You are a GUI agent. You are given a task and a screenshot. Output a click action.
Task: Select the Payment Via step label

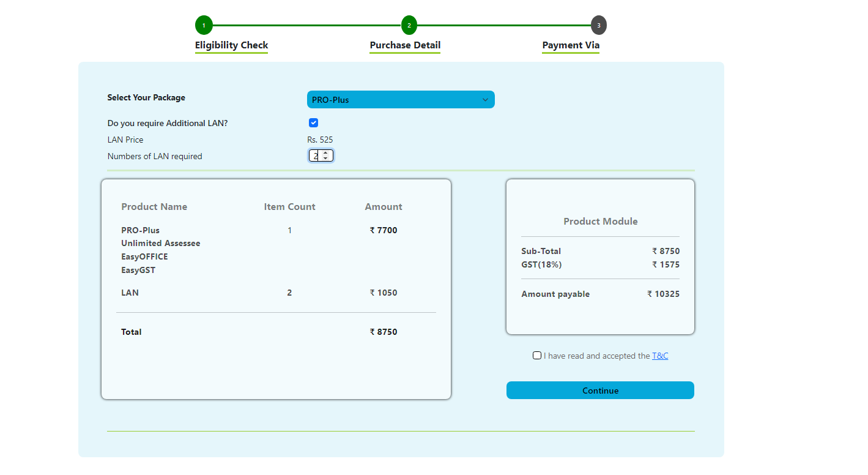click(x=571, y=45)
